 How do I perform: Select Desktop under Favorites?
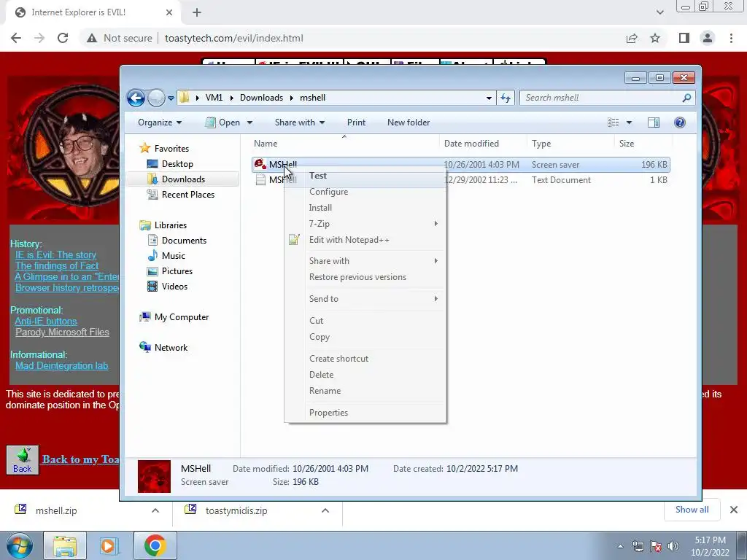point(170,164)
